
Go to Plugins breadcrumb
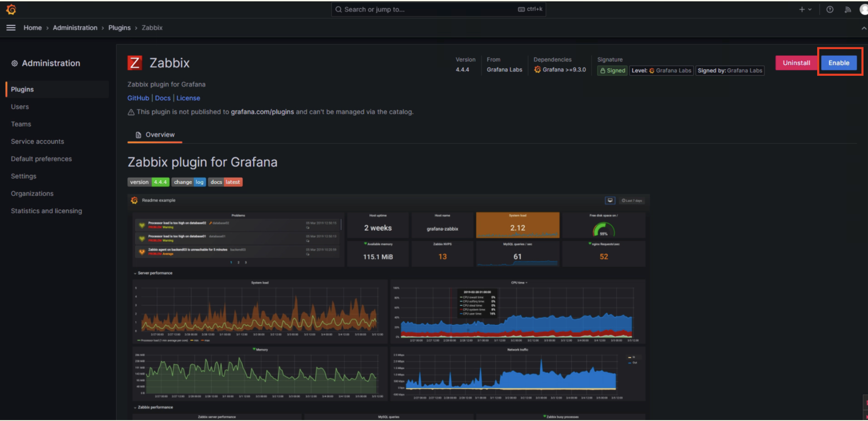click(x=120, y=28)
